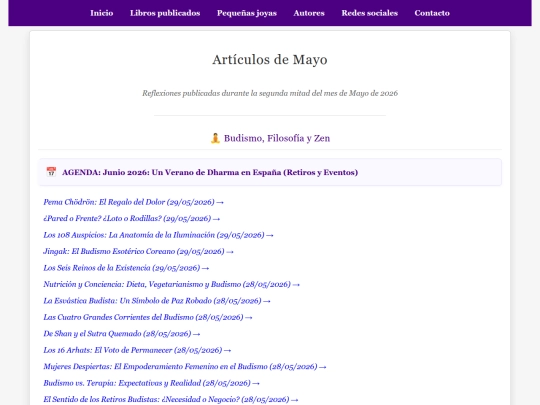Open ¿Pared o Frente? ¿Loto o Rodillas? article
The width and height of the screenshot is (540, 405).
point(132,219)
